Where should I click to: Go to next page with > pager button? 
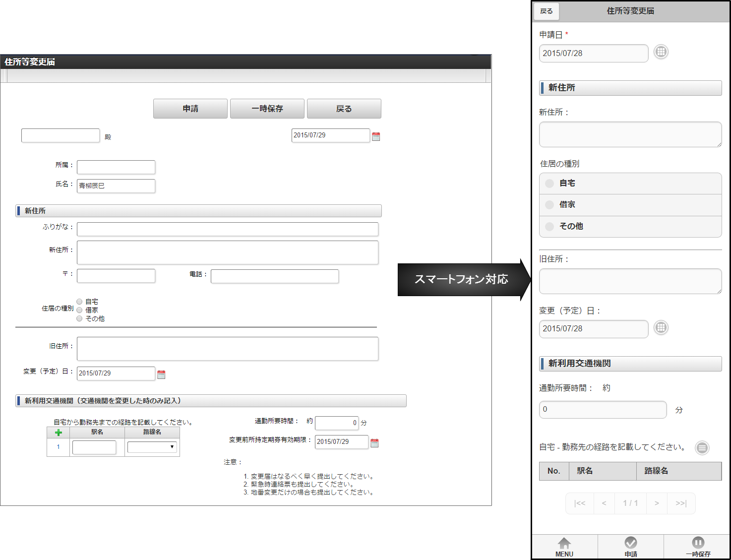click(657, 503)
